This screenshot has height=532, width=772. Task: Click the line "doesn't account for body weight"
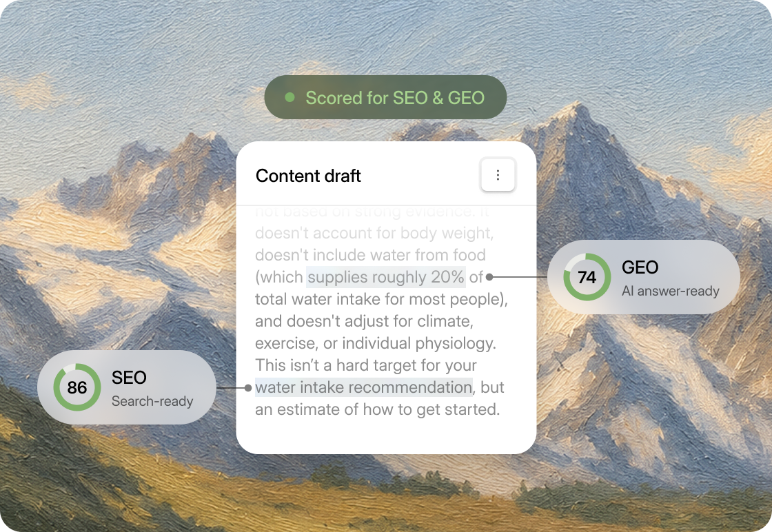coord(374,233)
